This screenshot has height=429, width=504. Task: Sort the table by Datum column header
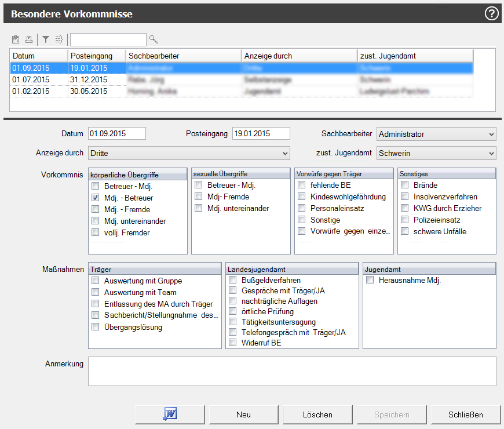coord(39,56)
